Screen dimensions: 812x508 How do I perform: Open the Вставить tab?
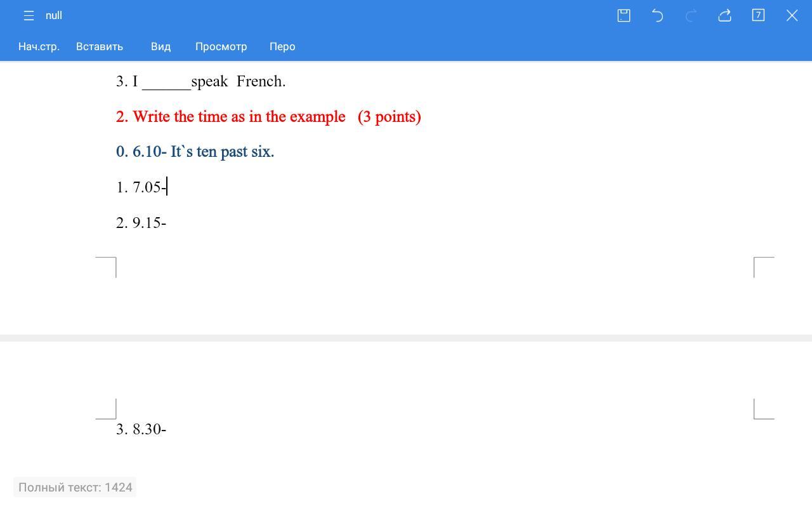(100, 46)
